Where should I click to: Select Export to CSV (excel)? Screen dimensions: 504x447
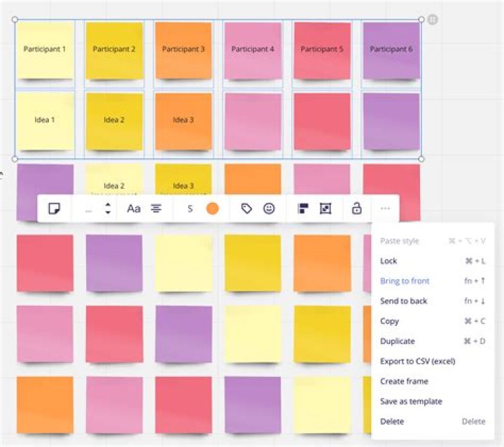pos(433,361)
